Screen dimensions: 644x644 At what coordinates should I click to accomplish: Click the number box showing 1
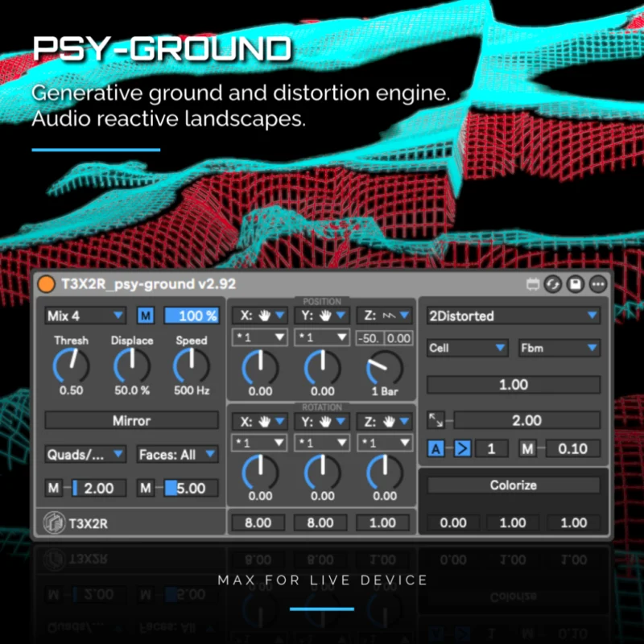492,449
